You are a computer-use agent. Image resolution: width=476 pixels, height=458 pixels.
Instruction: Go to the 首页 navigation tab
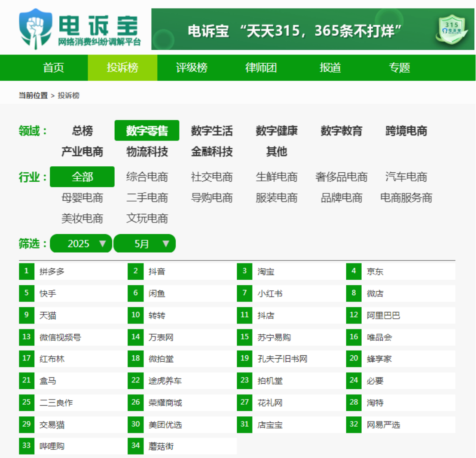[x=53, y=68]
